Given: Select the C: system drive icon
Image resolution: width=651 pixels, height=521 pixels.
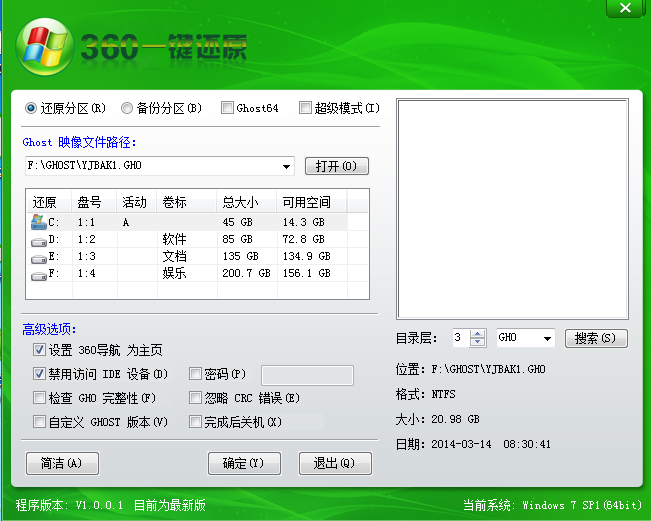Looking at the screenshot, I should tap(39, 222).
